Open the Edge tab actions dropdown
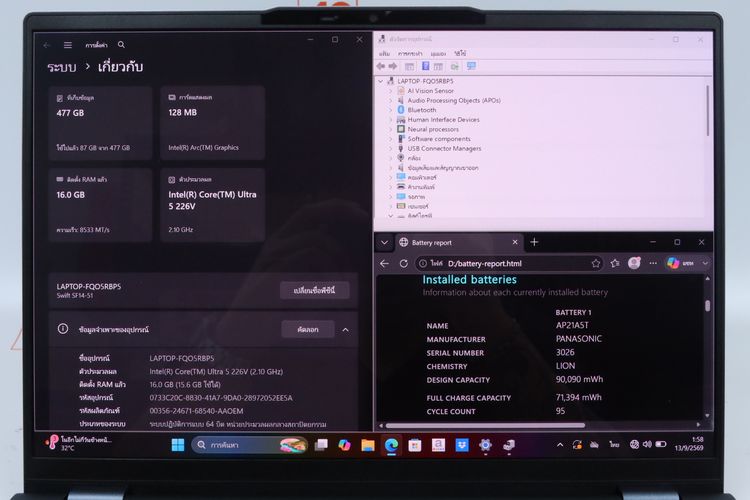Viewport: 750px width, 500px height. [x=385, y=243]
